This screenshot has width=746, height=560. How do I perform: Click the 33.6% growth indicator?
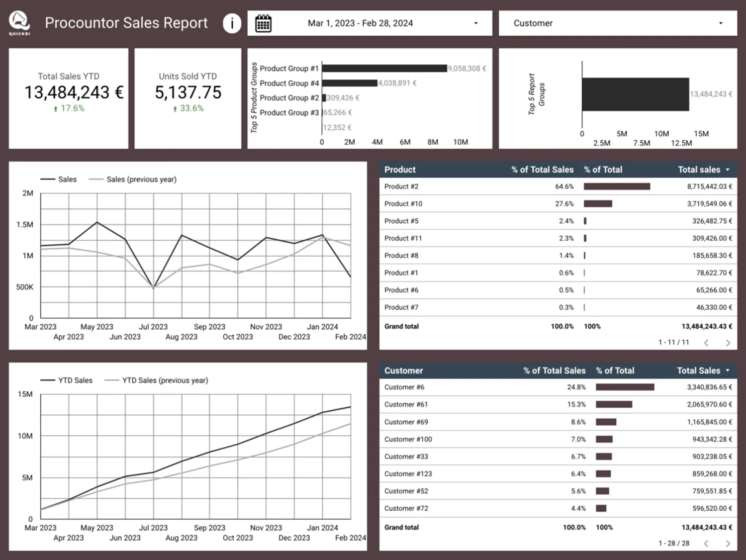tap(188, 108)
